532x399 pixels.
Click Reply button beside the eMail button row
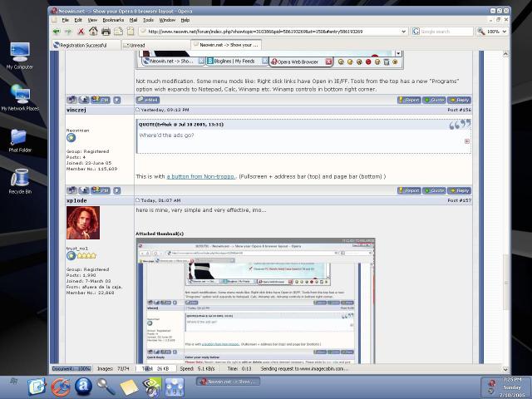(460, 100)
